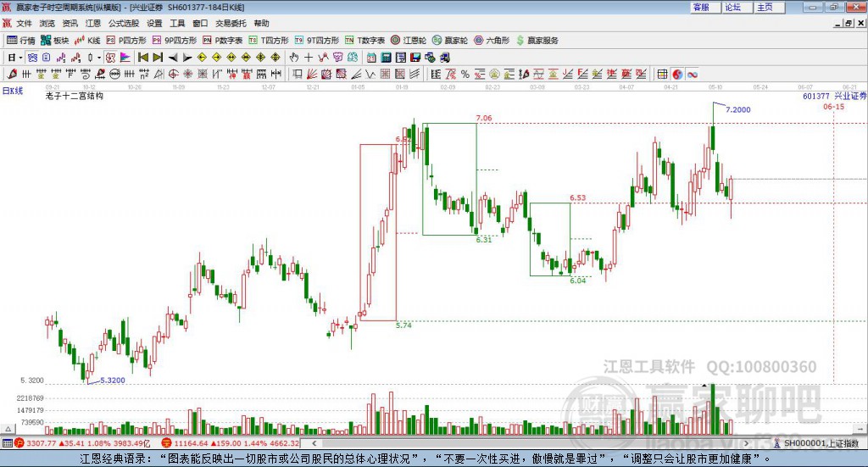Screen dimensions: 868x467
Task: Open the 公式选股 menu
Action: 124,23
